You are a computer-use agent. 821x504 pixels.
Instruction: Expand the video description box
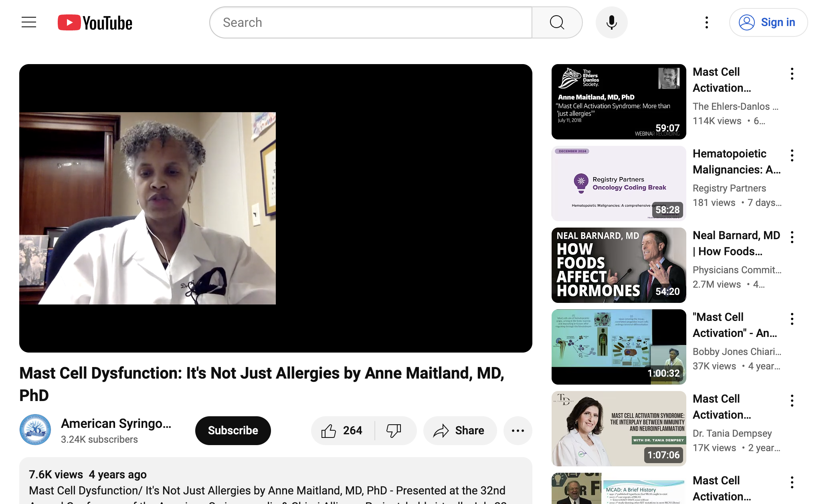pos(276,481)
